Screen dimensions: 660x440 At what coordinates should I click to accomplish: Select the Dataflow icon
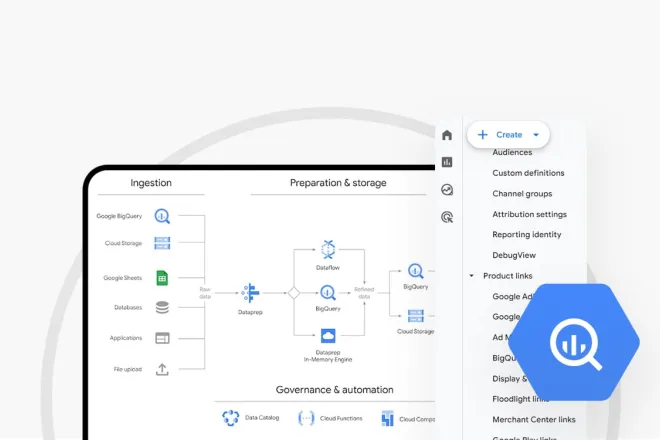(328, 248)
